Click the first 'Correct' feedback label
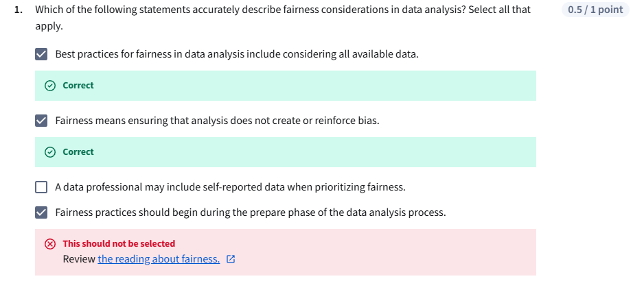This screenshot has height=281, width=644. pyautogui.click(x=78, y=86)
